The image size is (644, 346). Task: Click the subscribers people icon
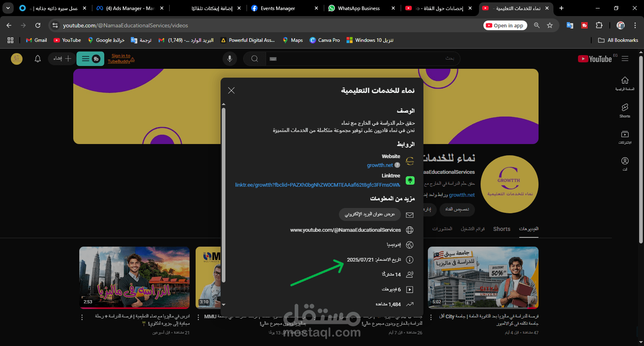[410, 275]
